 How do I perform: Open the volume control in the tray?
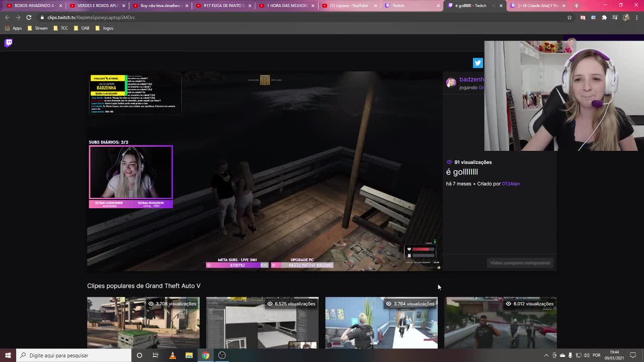[x=587, y=355]
